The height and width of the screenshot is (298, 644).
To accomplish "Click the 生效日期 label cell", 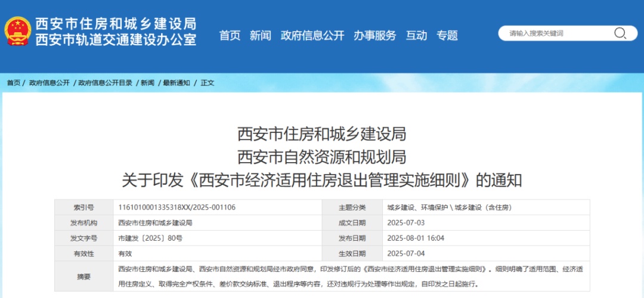I will [x=352, y=253].
